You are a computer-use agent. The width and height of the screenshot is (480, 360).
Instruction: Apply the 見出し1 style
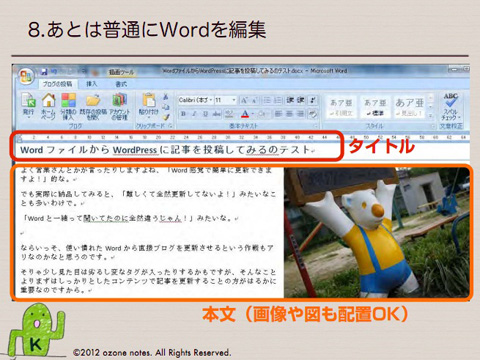click(409, 107)
